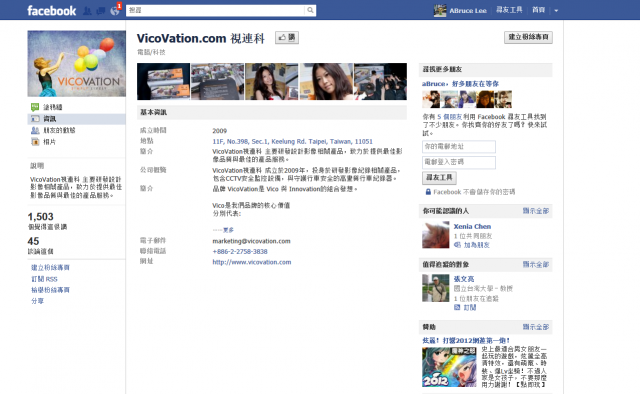Open Xenia Chen name link
Viewport: 640px width, 394px height.
[472, 226]
